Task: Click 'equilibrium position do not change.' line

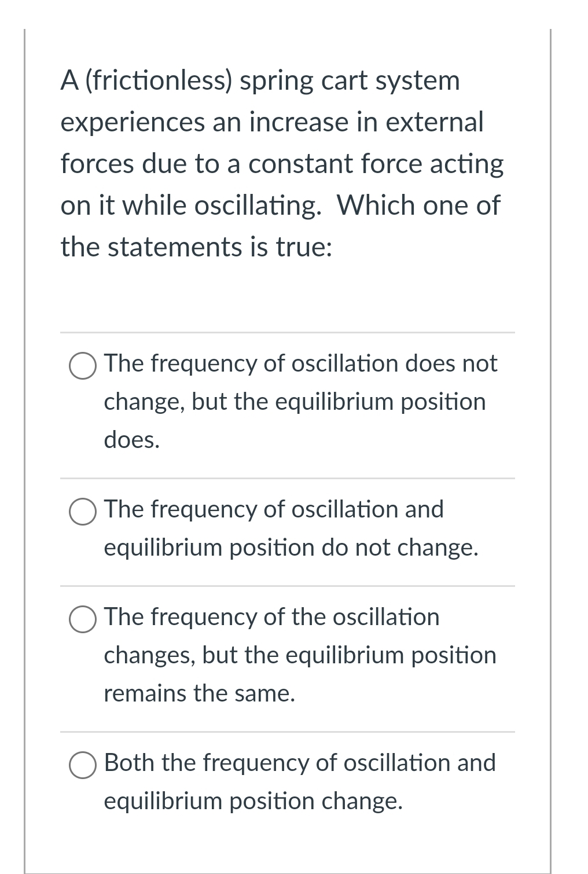Action: pos(291,548)
